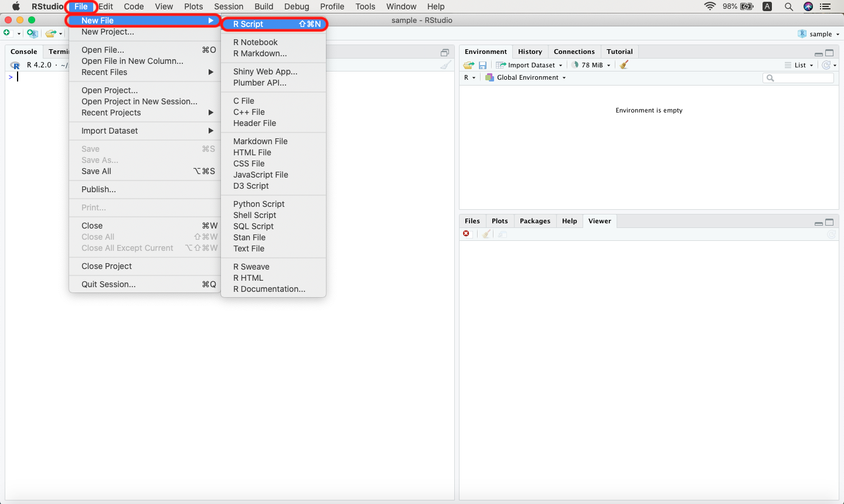
Task: Open the 78 MiB memory usage dropdown
Action: 592,65
